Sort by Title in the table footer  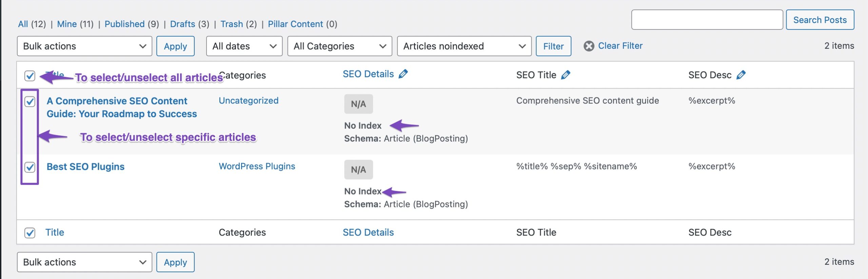click(x=55, y=233)
